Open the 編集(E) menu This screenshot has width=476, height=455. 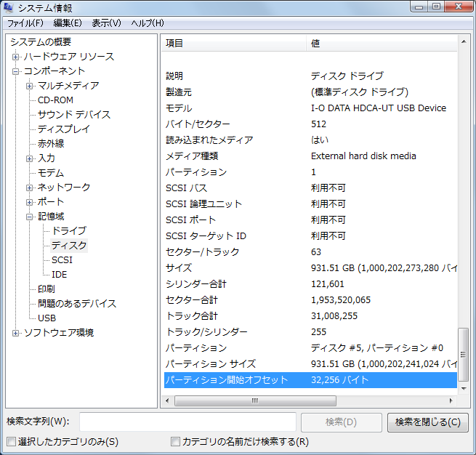(68, 23)
